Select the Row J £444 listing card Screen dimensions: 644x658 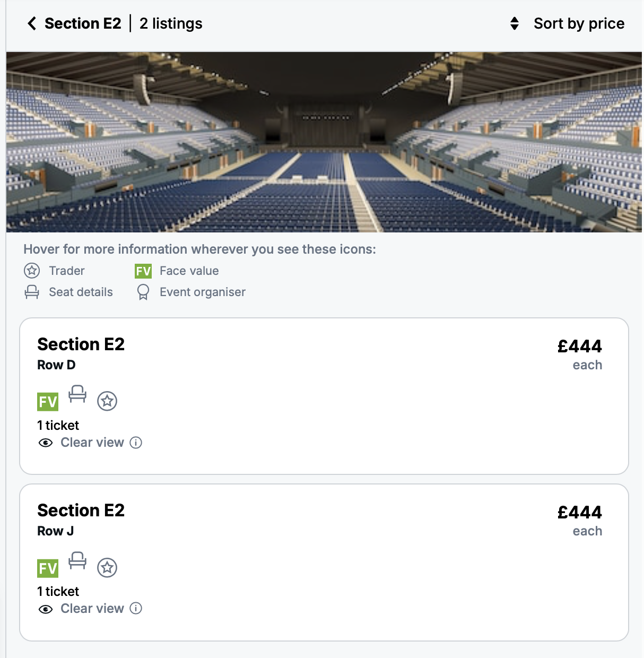pos(324,562)
